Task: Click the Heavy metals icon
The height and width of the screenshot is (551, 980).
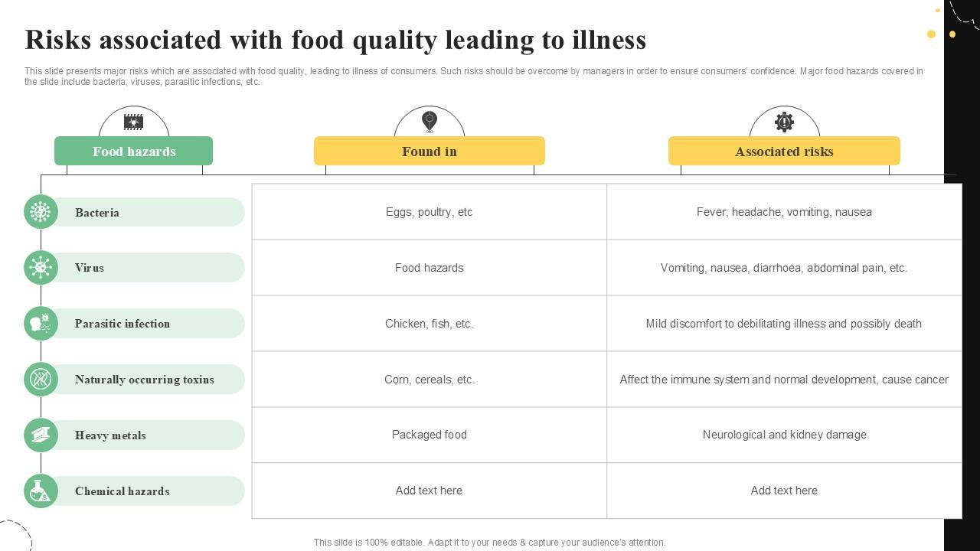Action: click(41, 435)
